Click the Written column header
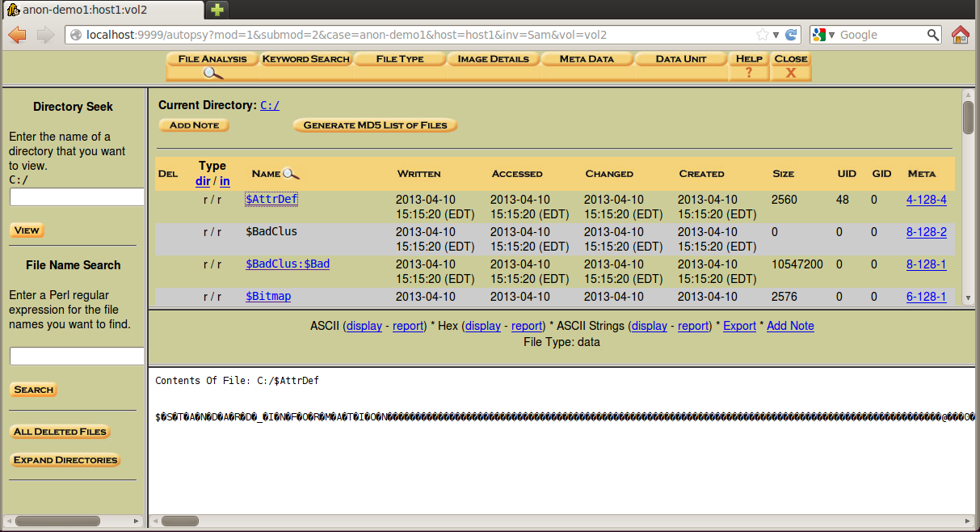 418,174
